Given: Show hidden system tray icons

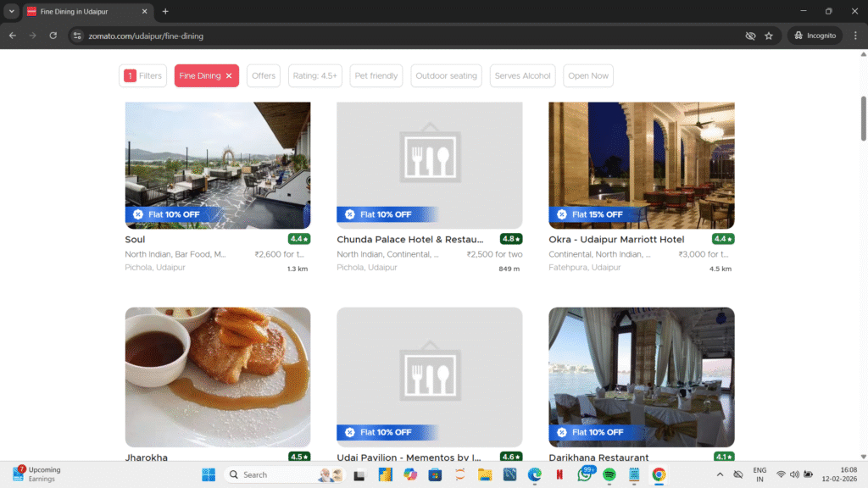Looking at the screenshot, I should click(720, 474).
